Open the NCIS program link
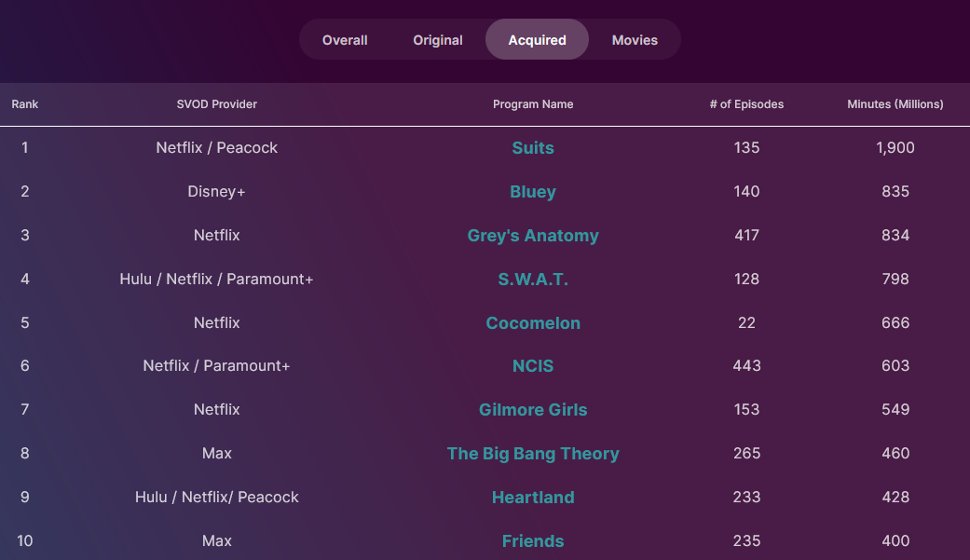Viewport: 970px width, 560px height. pos(533,366)
